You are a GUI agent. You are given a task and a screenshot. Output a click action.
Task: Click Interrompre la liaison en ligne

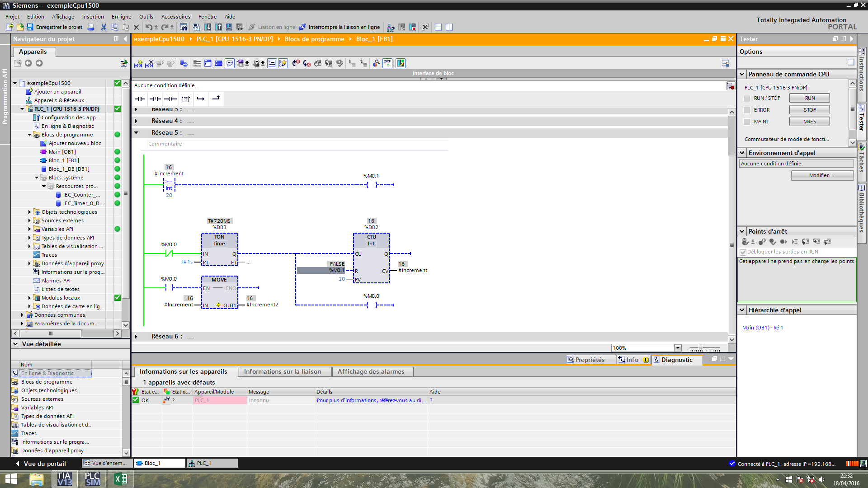339,27
